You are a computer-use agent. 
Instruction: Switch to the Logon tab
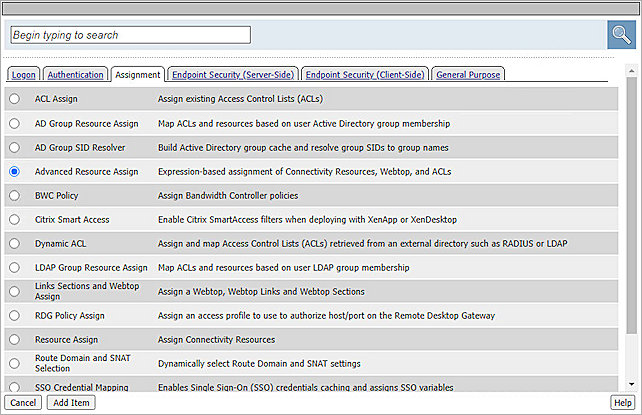pyautogui.click(x=23, y=75)
